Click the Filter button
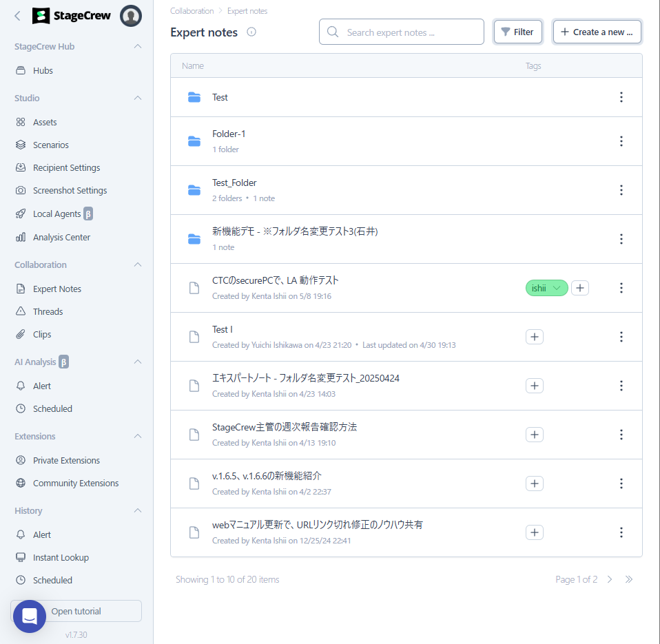660x644 pixels. (518, 32)
